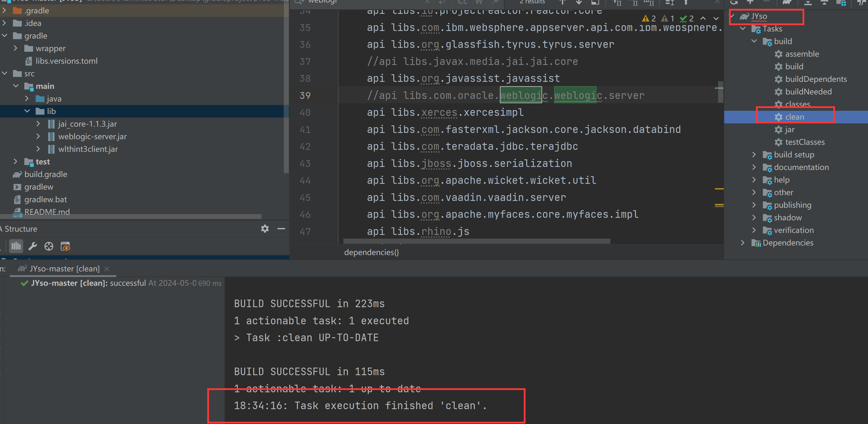Toggle sort by visibility in Structure
868x424 pixels.
click(16, 246)
